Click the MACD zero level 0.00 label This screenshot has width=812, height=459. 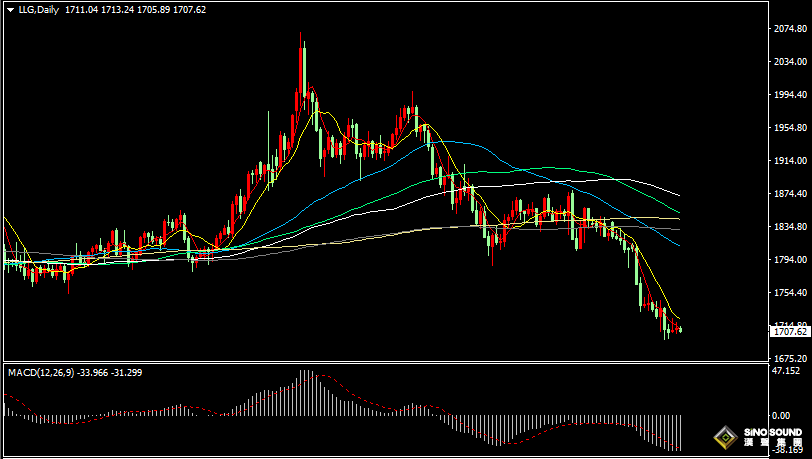(781, 415)
